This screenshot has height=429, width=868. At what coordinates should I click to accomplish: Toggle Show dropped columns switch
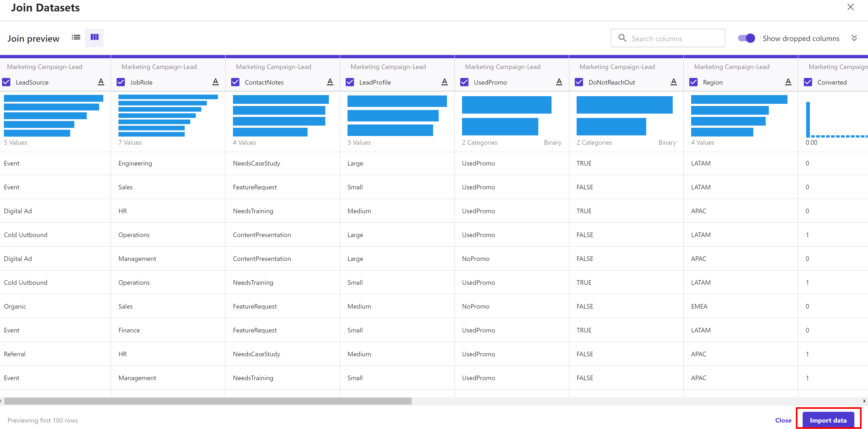[x=746, y=39]
